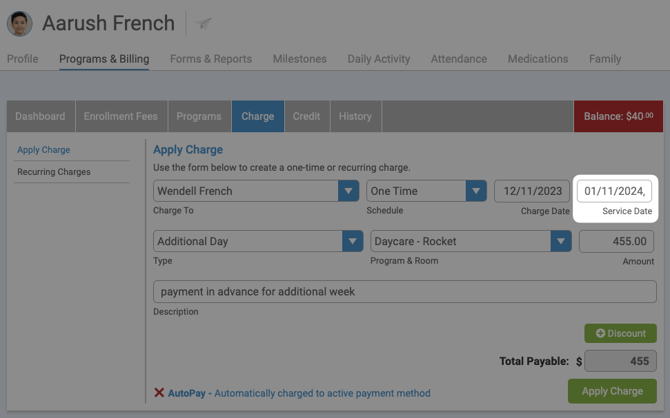Expand the Schedule dropdown arrow

(x=476, y=191)
